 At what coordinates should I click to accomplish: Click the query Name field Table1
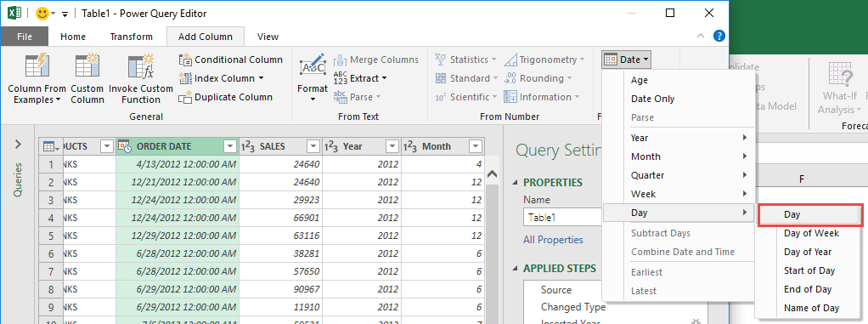pyautogui.click(x=562, y=218)
